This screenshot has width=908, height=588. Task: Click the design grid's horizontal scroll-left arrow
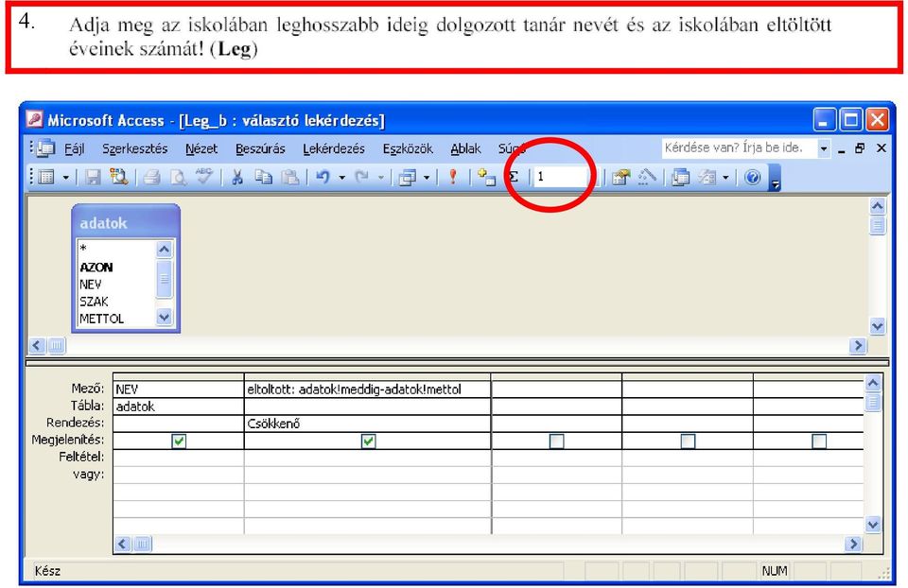(123, 544)
